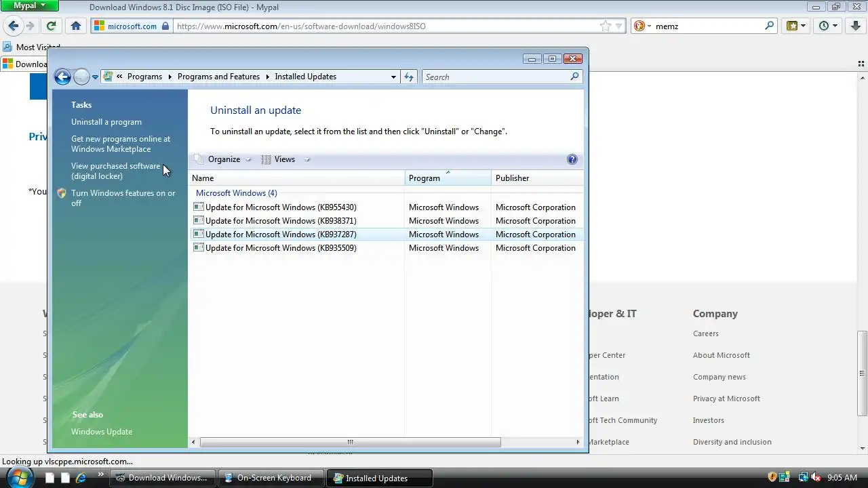Screen dimensions: 868x488
Task: Open the Organize menu
Action: [x=224, y=159]
